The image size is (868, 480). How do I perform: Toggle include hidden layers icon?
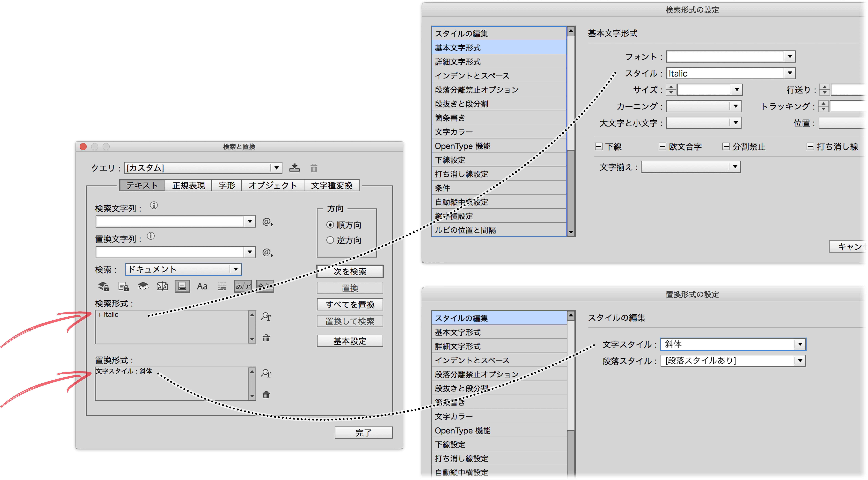(143, 286)
